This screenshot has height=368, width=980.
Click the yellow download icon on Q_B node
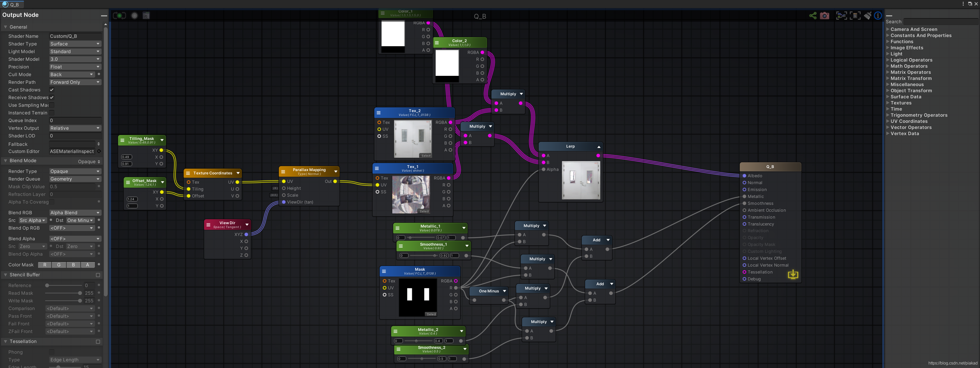[x=793, y=274]
